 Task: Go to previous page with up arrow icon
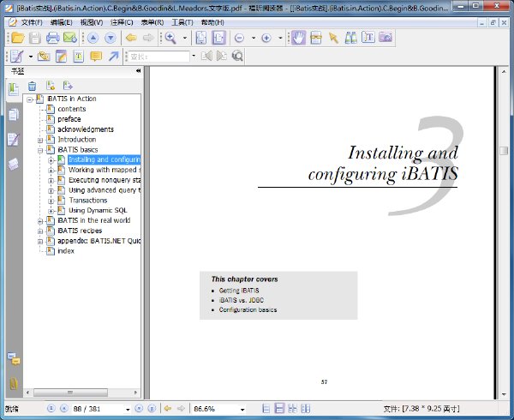pyautogui.click(x=93, y=38)
